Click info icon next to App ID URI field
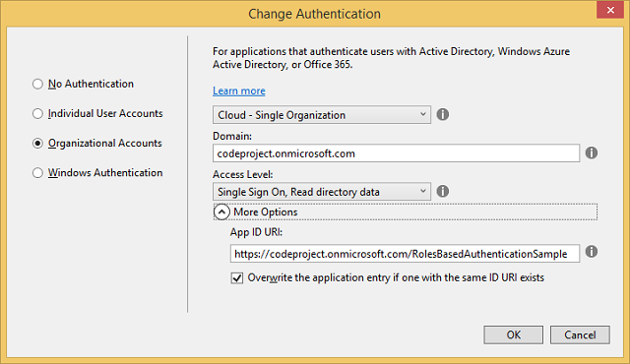Viewport: 630px width, 364px height. tap(591, 252)
